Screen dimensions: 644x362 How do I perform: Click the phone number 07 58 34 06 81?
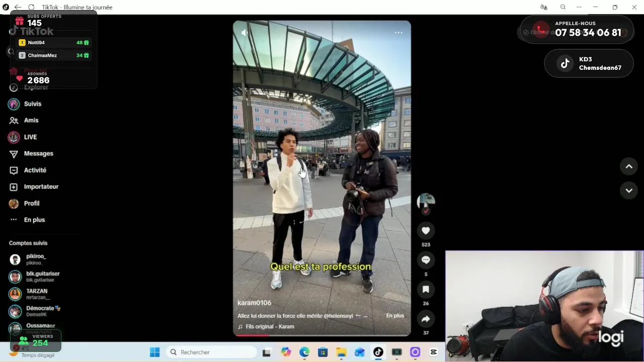coord(588,33)
